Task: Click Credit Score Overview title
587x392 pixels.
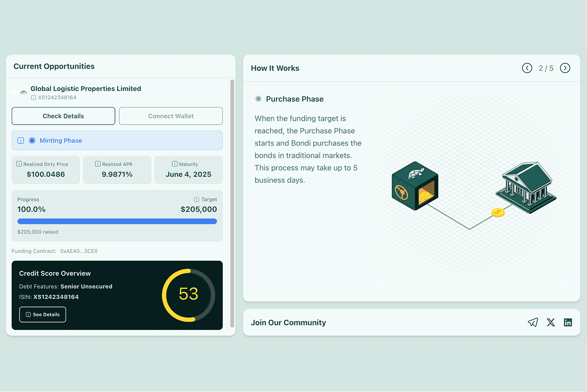Action: 55,273
